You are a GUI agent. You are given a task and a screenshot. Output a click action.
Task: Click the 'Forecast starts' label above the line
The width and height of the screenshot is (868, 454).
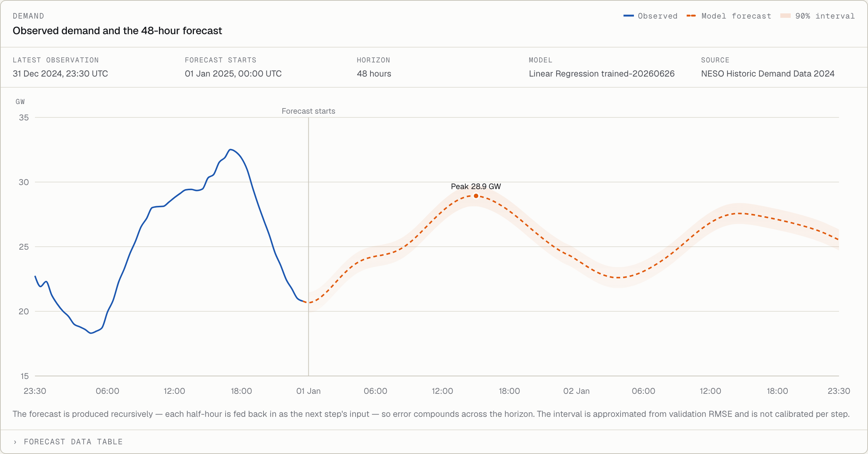pyautogui.click(x=308, y=111)
